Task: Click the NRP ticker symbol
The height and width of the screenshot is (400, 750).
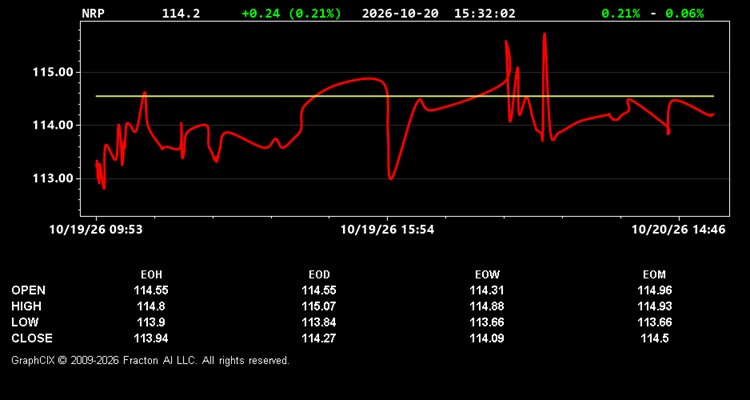Action: pos(93,13)
